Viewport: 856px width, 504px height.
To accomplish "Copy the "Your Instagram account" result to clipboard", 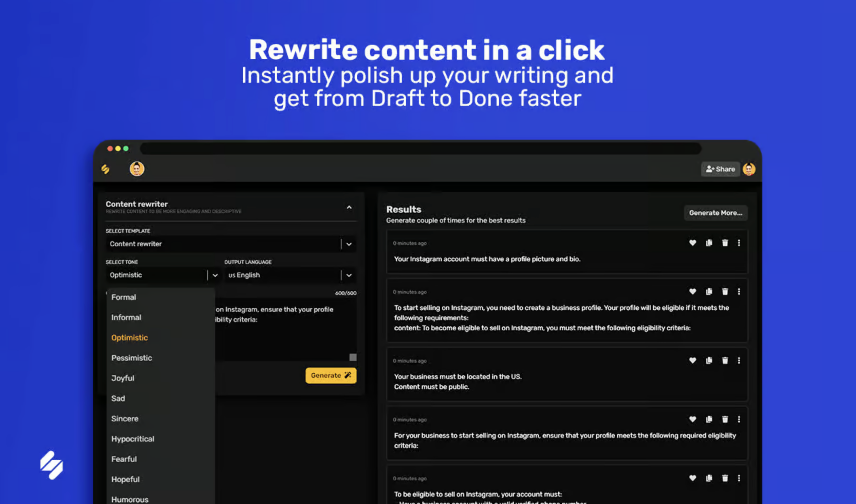I will tap(709, 243).
